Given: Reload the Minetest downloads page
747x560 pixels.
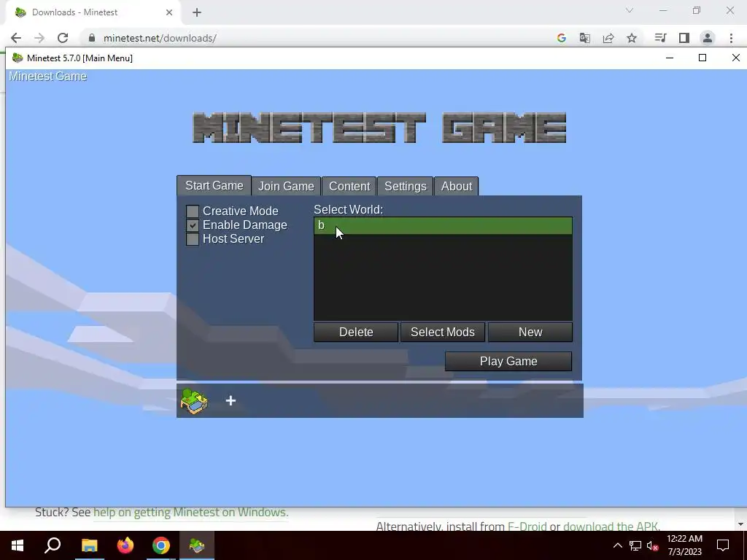Looking at the screenshot, I should (63, 38).
